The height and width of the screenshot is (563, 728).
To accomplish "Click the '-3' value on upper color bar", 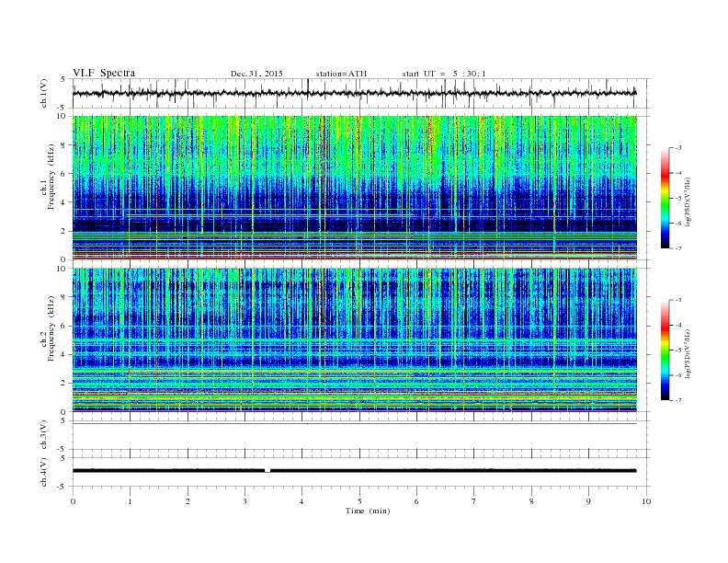I will pos(678,148).
